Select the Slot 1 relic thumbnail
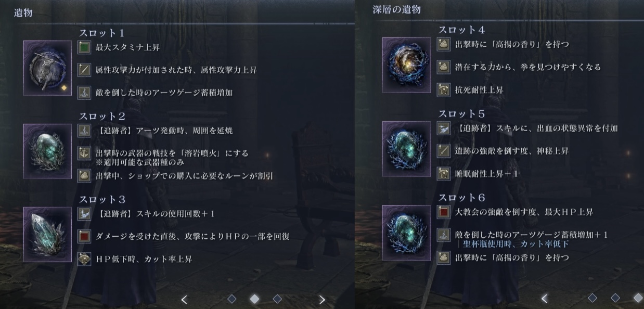Viewport: 644px width, 309px height. 47,68
